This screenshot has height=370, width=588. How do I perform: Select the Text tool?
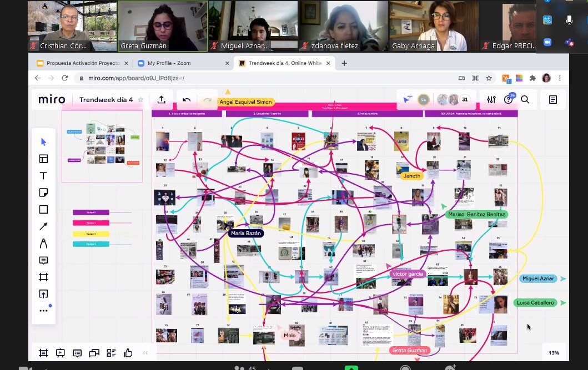(43, 176)
